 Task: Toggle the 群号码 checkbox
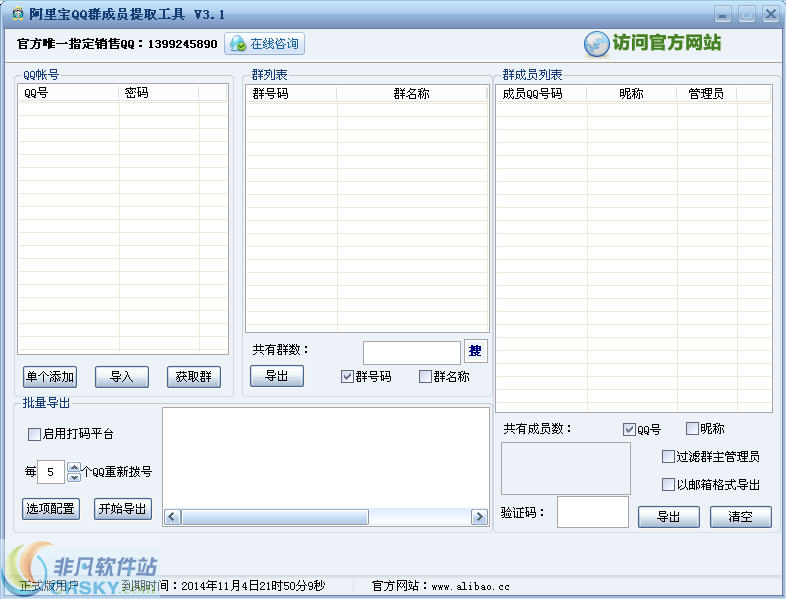click(347, 376)
